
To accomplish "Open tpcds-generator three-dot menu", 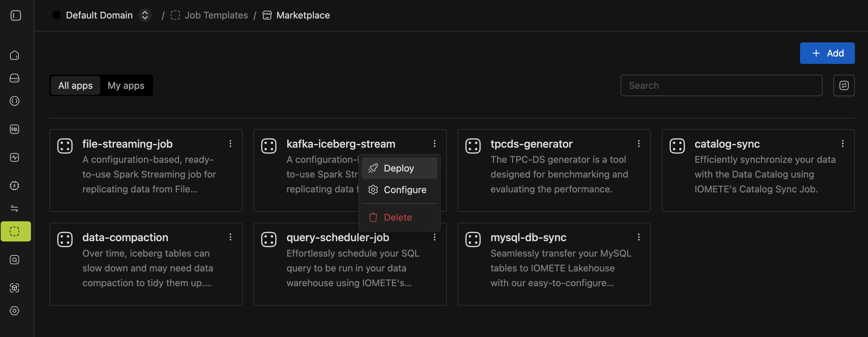I will click(639, 144).
